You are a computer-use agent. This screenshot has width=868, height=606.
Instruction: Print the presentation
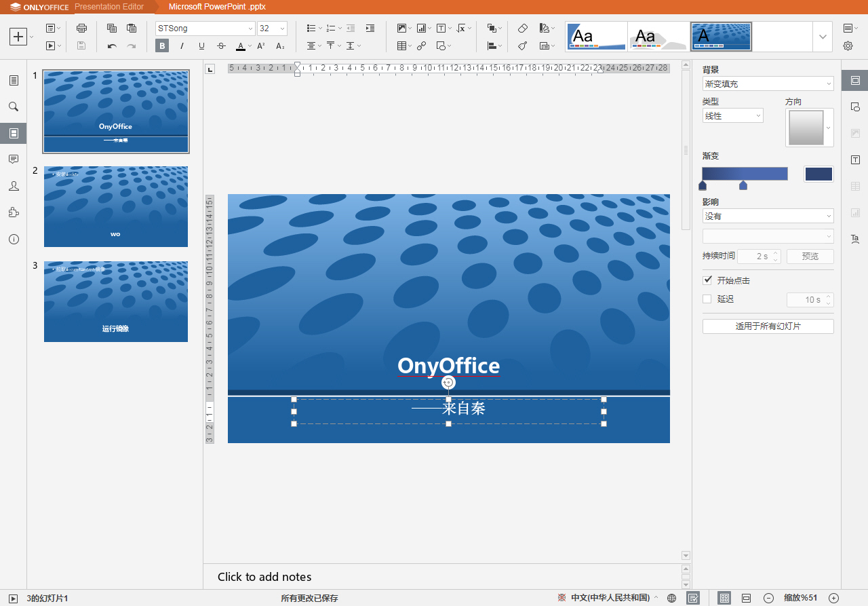tap(82, 29)
